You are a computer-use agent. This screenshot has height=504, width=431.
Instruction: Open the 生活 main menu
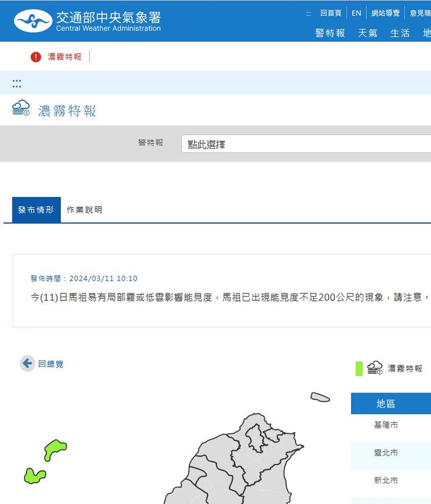click(400, 33)
